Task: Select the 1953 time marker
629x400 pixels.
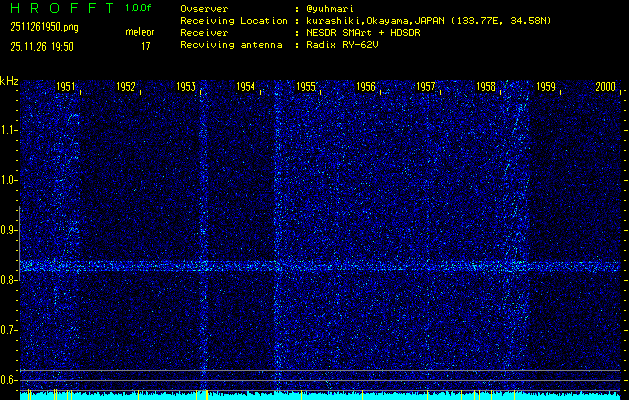Action: [186, 87]
